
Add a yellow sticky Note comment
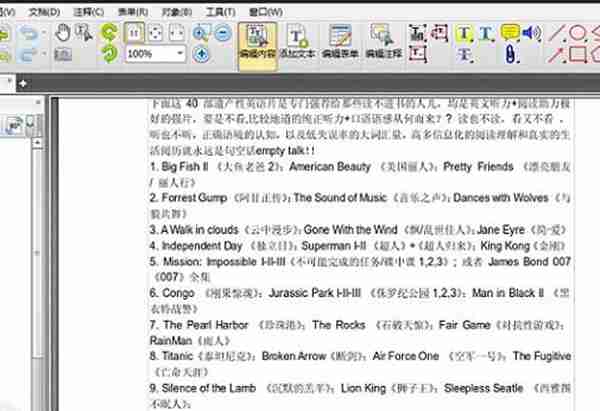pos(510,33)
